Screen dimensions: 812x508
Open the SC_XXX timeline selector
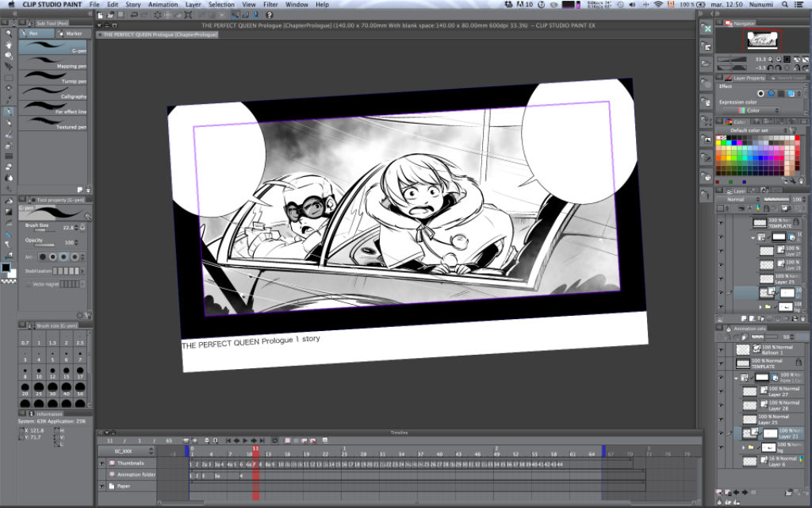[x=127, y=451]
